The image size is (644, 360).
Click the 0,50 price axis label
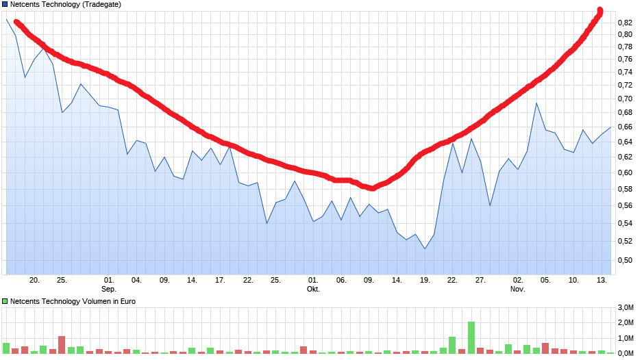[625, 260]
